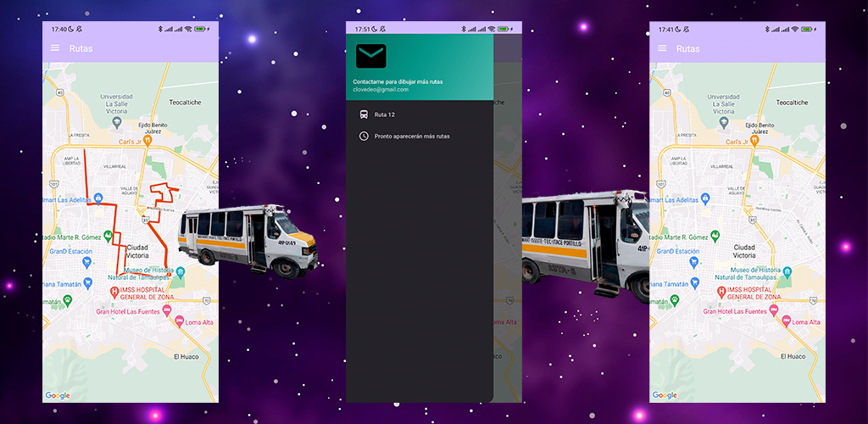868x424 pixels.
Task: Tap Loma Alta hotel pin on right map
Action: (785, 321)
